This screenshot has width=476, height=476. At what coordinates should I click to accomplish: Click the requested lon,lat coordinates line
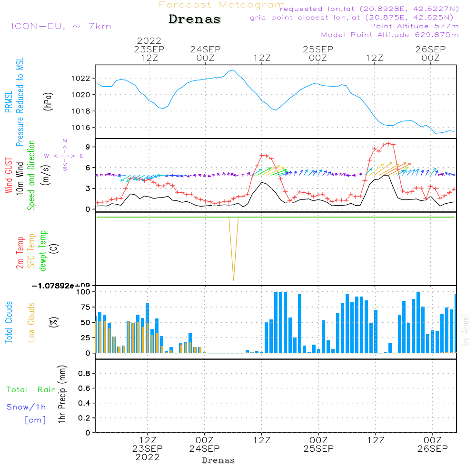tap(369, 9)
